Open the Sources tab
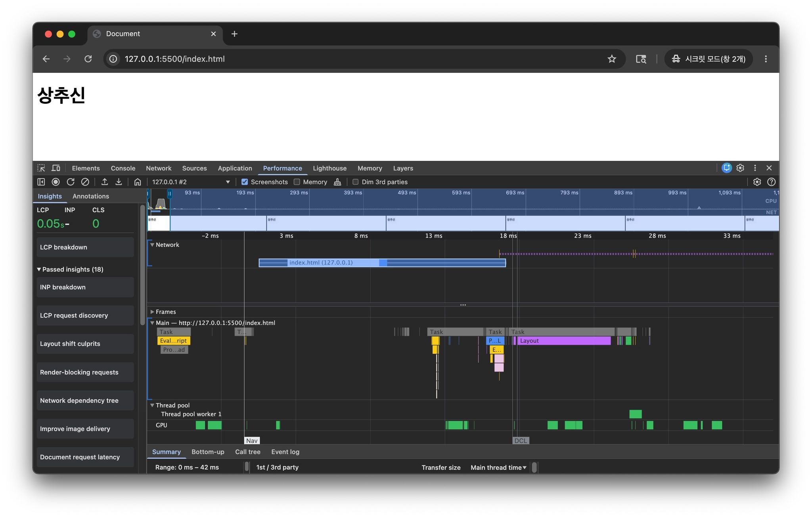Screen dimensions: 812x517 click(194, 168)
